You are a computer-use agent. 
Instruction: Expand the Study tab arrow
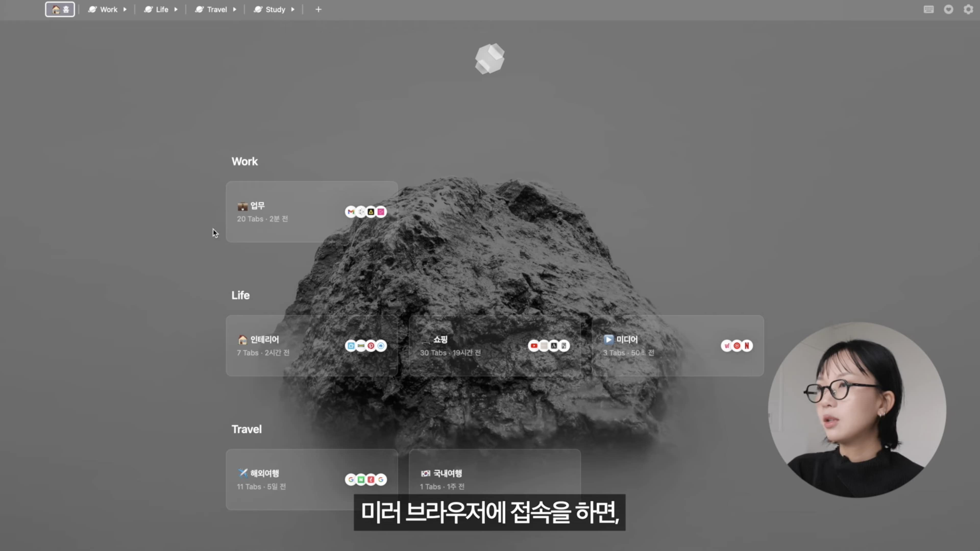click(292, 9)
